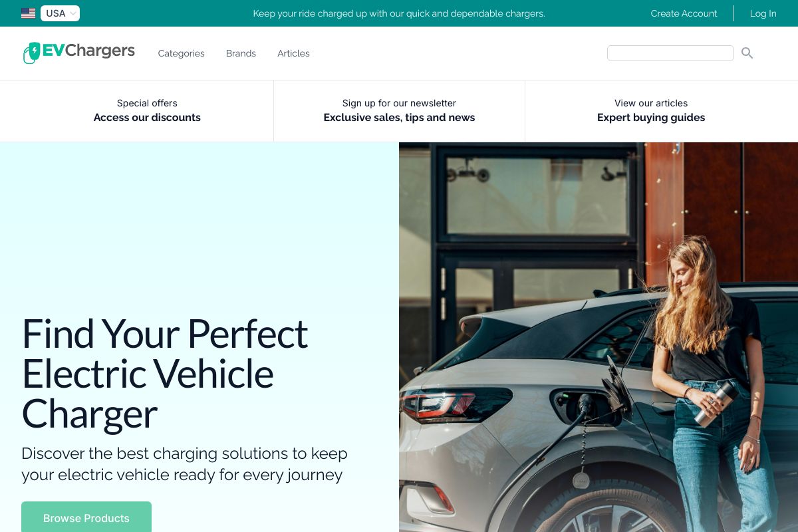
Task: Click the Log In link
Action: (x=763, y=13)
